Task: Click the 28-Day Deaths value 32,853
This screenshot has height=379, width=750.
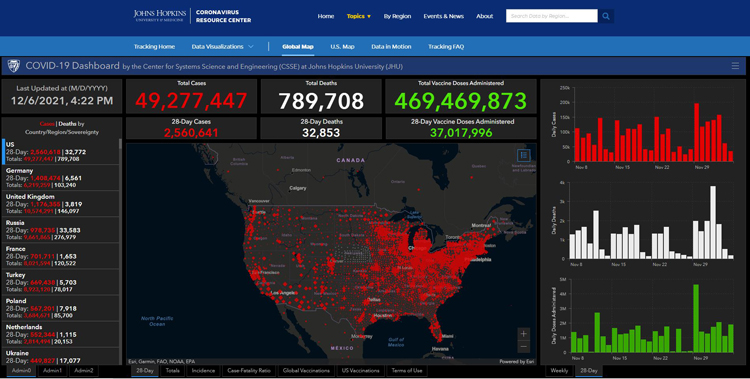Action: (x=321, y=133)
